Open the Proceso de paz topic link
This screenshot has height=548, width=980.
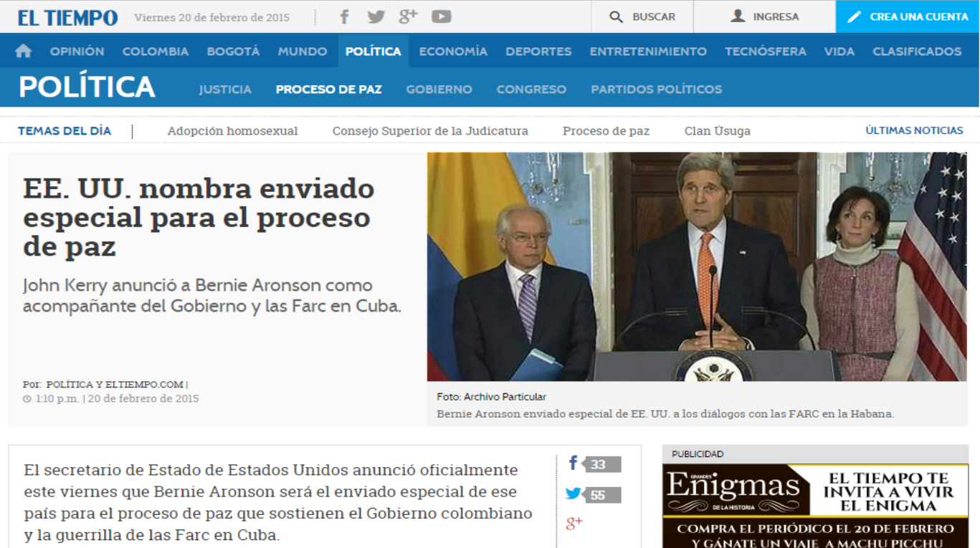pyautogui.click(x=606, y=131)
